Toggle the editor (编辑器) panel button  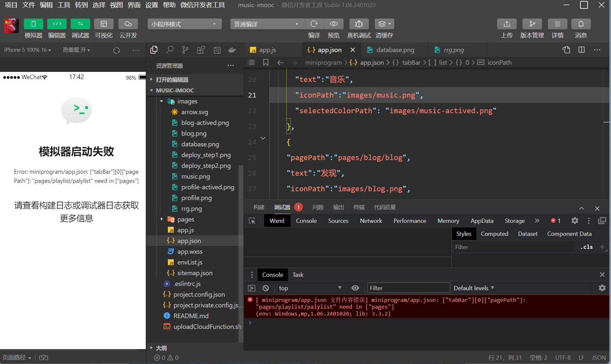coord(57,24)
